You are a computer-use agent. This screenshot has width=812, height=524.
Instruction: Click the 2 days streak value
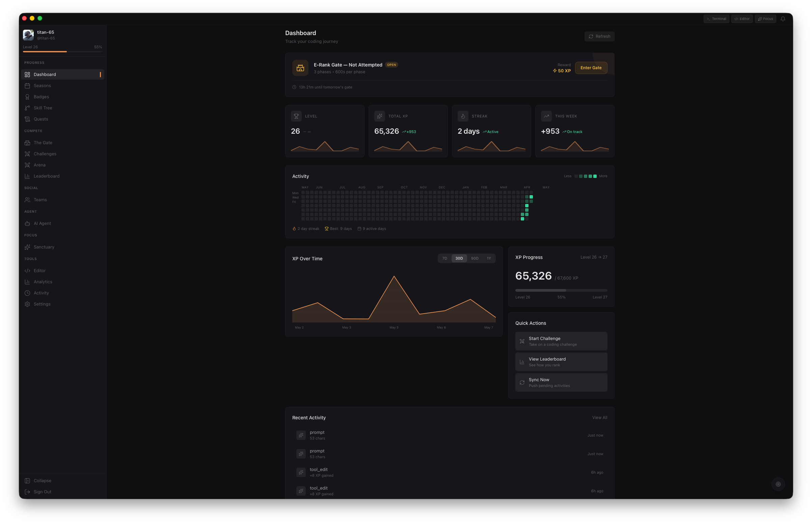tap(468, 131)
